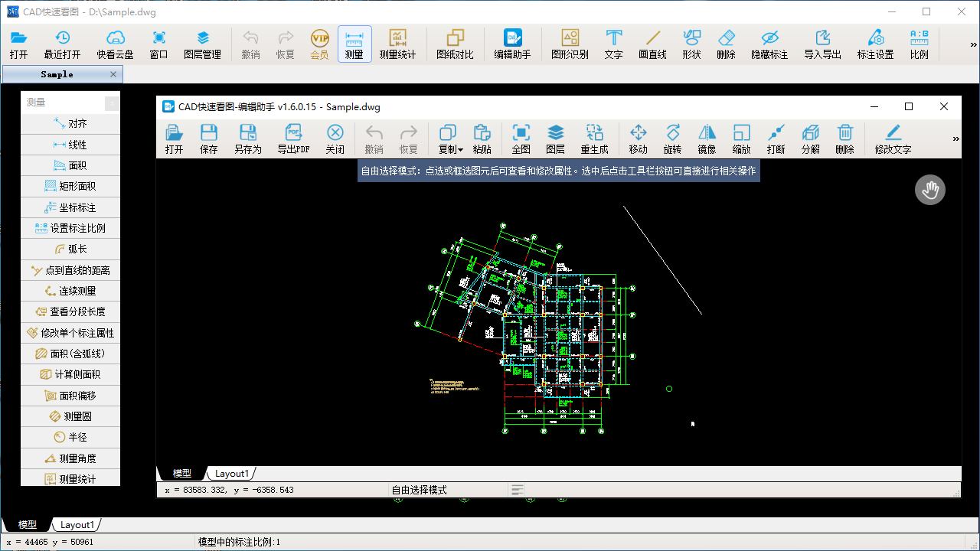Close the Sample document tab
The height and width of the screenshot is (551, 980).
click(113, 74)
